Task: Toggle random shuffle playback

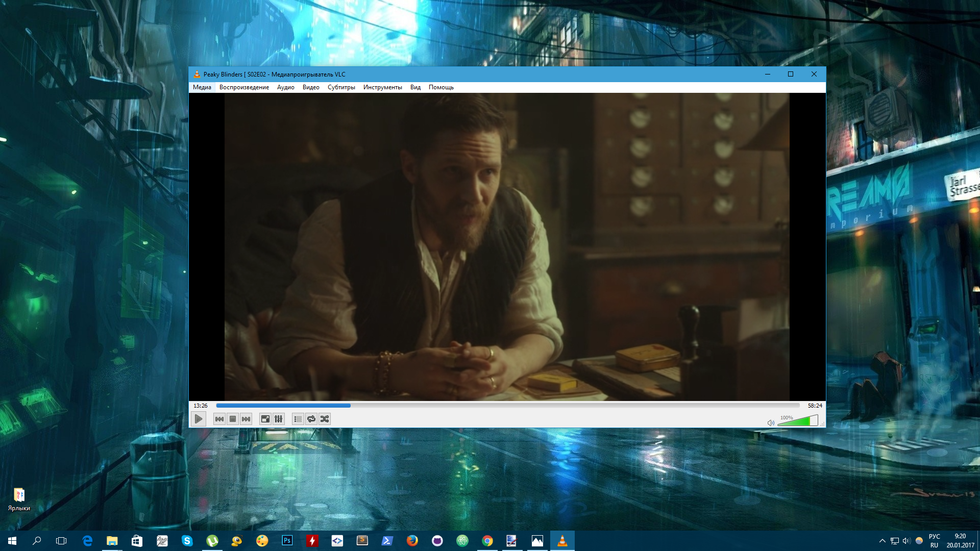Action: coord(325,419)
